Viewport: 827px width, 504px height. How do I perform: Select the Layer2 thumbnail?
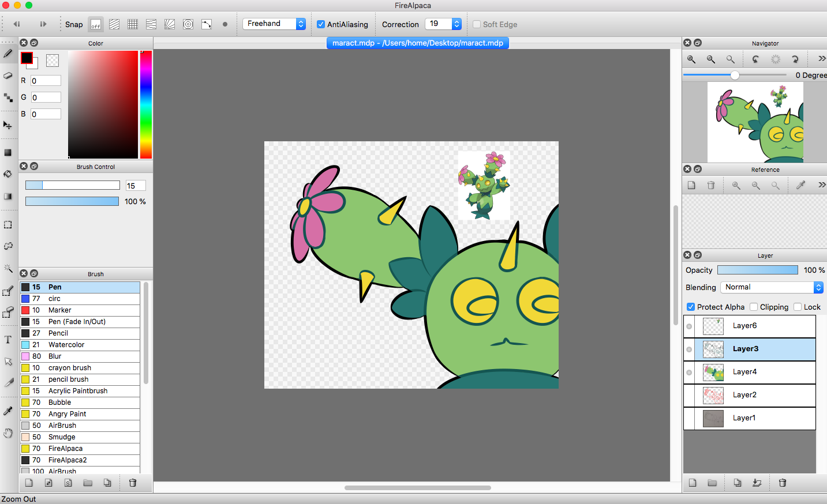point(713,396)
